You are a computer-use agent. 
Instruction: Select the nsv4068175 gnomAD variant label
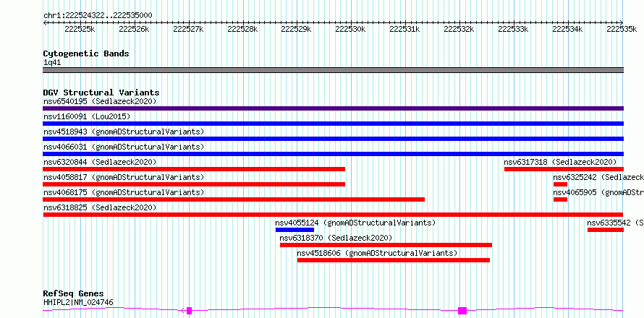124,192
